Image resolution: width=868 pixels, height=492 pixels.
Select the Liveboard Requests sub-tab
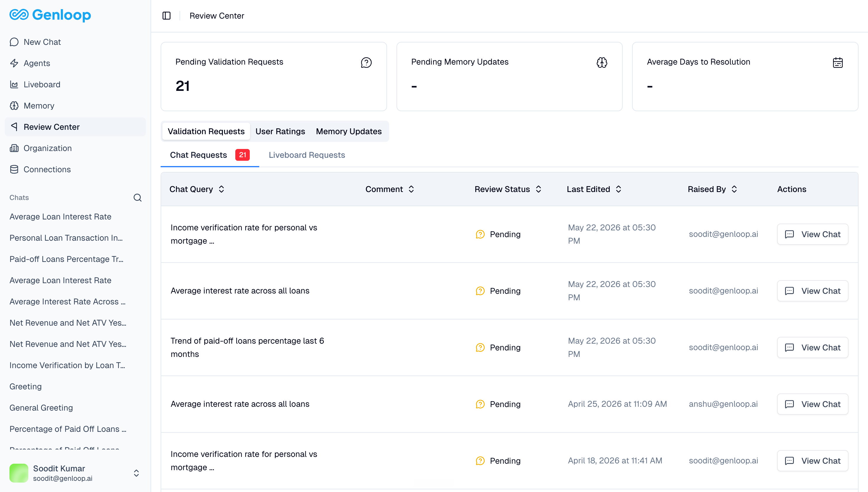point(307,155)
